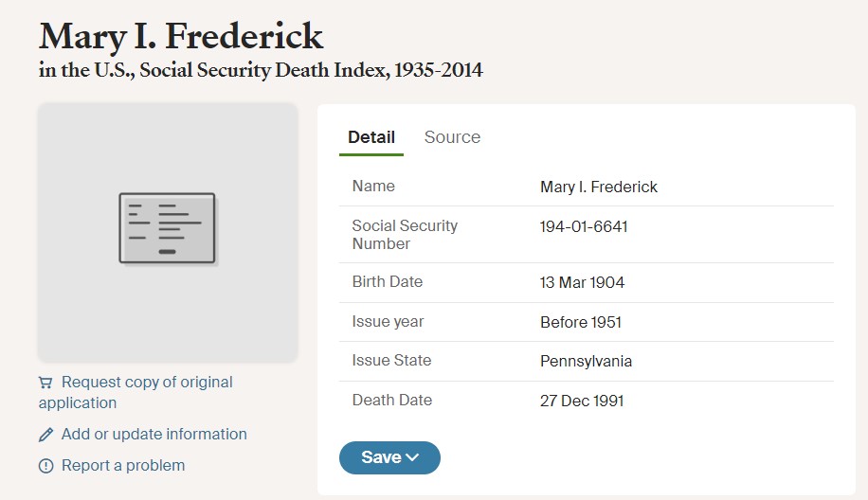Click the Issue year value Before 1951
The image size is (868, 500).
pos(581,323)
